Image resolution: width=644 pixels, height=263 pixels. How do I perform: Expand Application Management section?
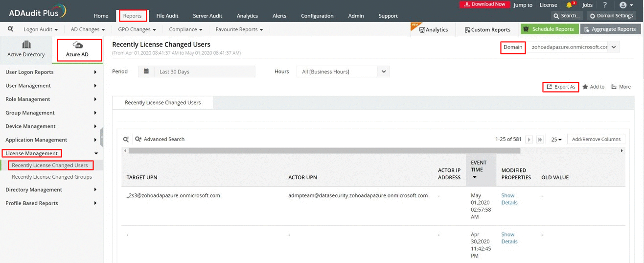pos(51,140)
